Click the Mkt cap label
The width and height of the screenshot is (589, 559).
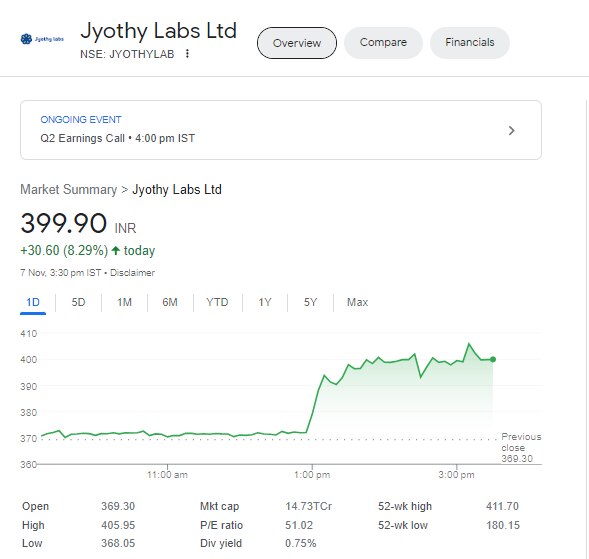pos(219,506)
